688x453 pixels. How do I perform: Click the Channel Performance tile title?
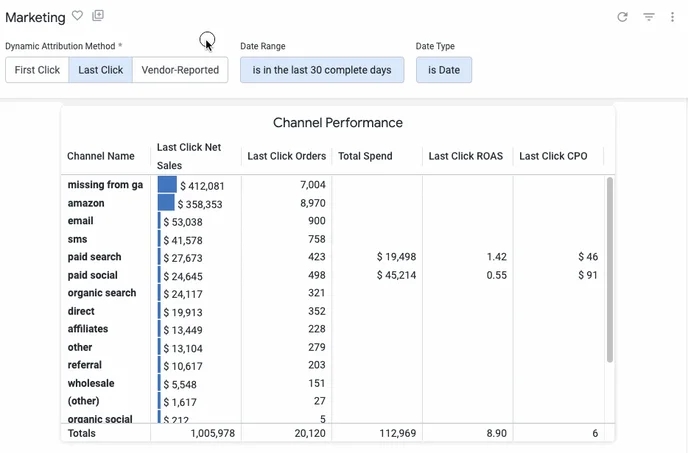[x=338, y=123]
